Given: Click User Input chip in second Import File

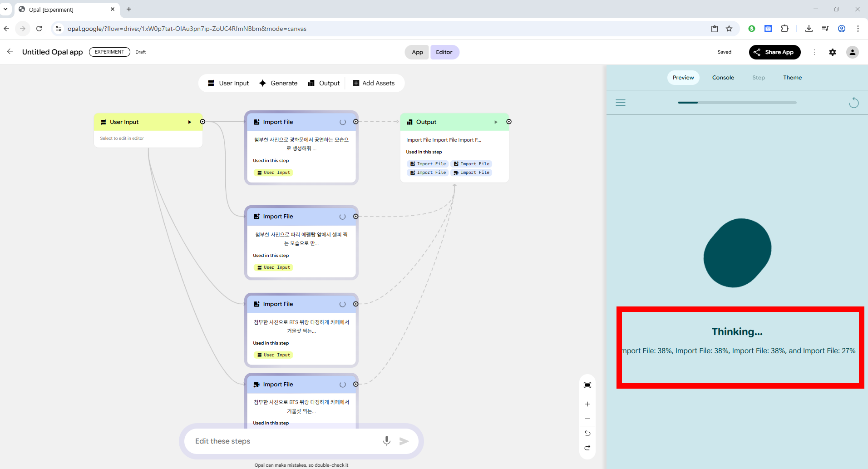Looking at the screenshot, I should [274, 267].
